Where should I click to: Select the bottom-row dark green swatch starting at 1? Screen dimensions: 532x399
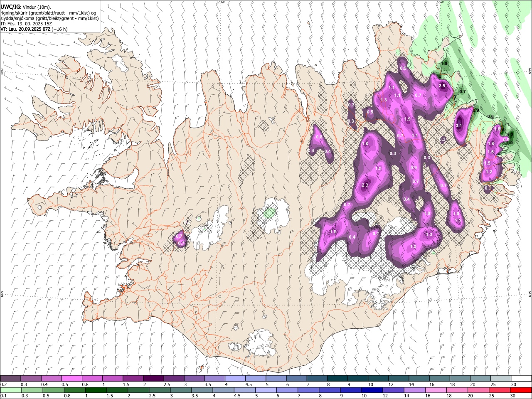point(96,390)
